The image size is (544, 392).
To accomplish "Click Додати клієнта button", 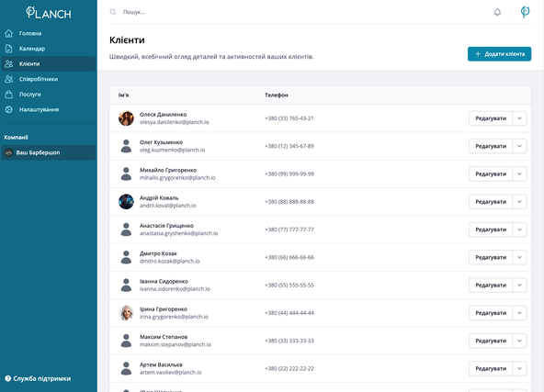I will 499,54.
